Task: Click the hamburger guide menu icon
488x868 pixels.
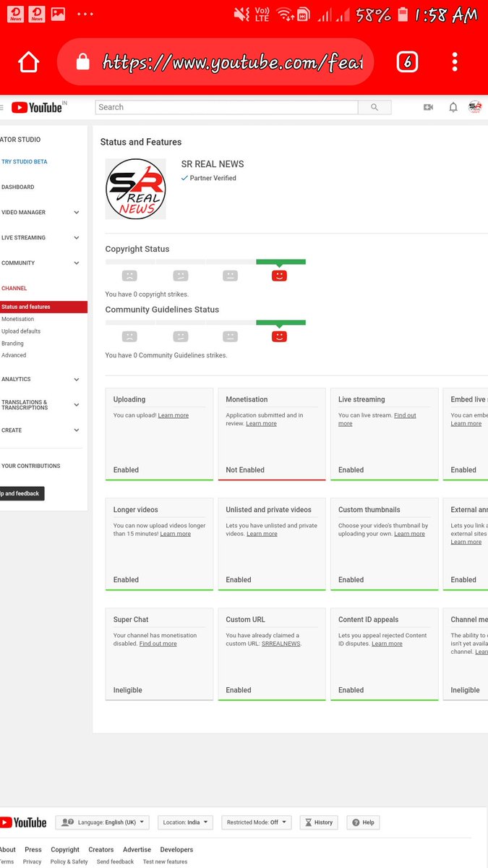Action: pos(1,107)
